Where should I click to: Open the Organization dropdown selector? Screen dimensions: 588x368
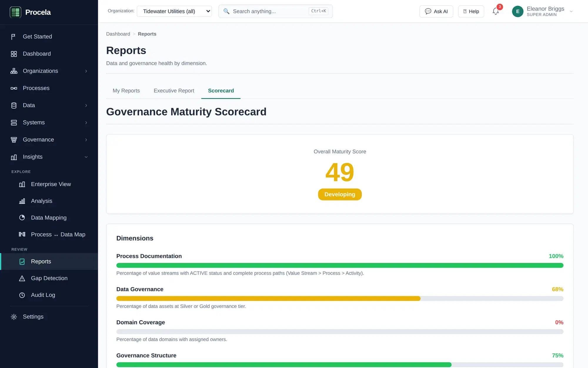[174, 11]
